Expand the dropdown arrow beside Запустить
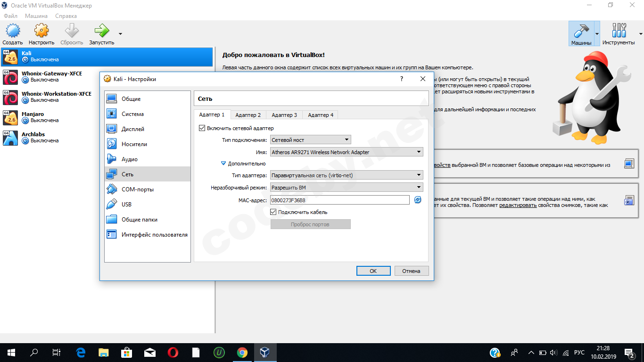 coord(120,34)
